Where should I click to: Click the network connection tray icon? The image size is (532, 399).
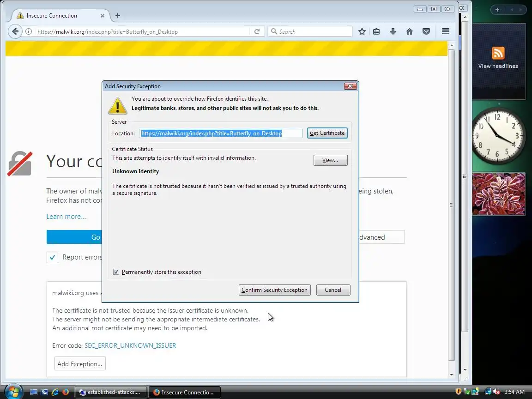488,392
